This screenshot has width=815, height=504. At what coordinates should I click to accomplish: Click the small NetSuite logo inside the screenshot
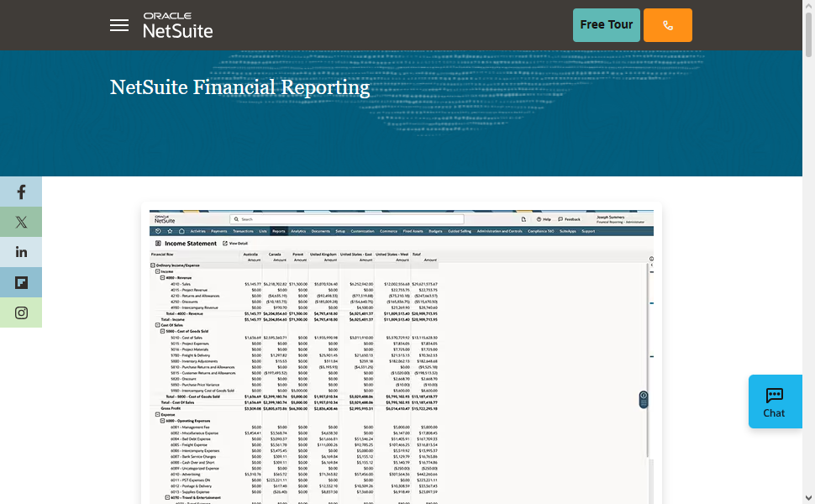[165, 219]
